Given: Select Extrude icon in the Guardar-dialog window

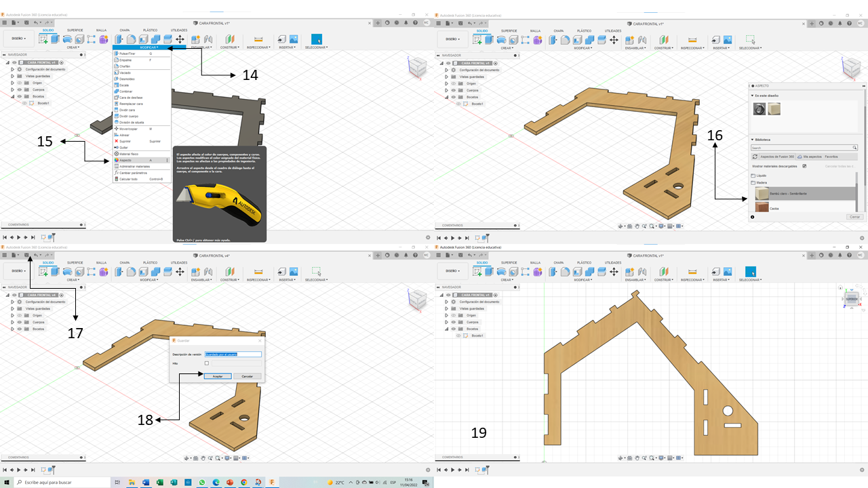Looking at the screenshot, I should [55, 272].
